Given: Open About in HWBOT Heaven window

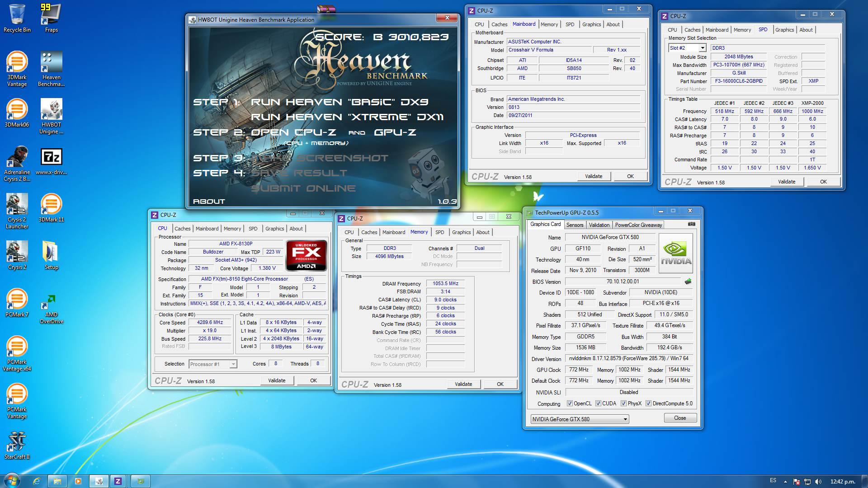Looking at the screenshot, I should [209, 202].
